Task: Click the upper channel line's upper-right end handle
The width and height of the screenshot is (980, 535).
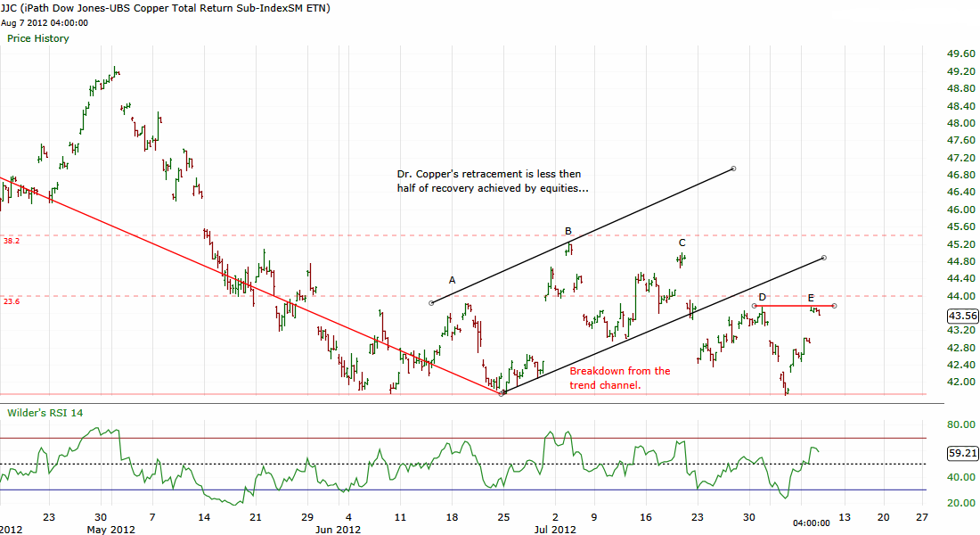Action: pos(734,169)
